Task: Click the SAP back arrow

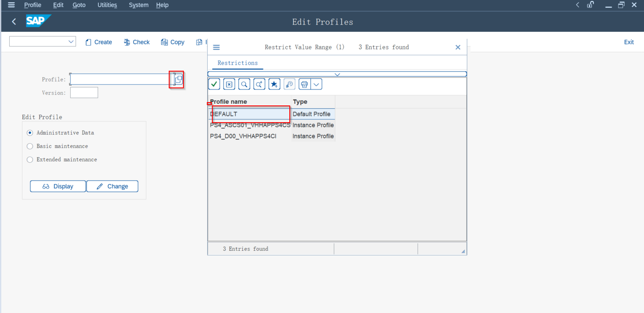Action: 14,22
